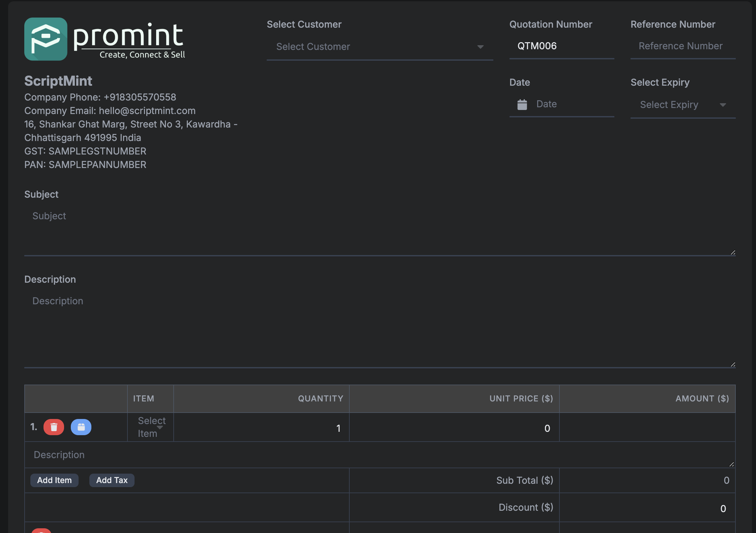This screenshot has height=533, width=756.
Task: Click the Select Expiry dropdown arrow
Action: (723, 105)
